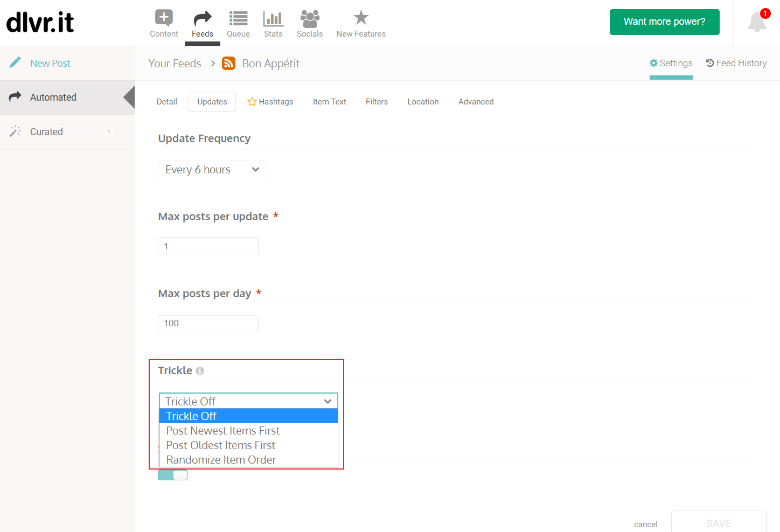780x532 pixels.
Task: Choose Post Newest Items First
Action: (248, 431)
